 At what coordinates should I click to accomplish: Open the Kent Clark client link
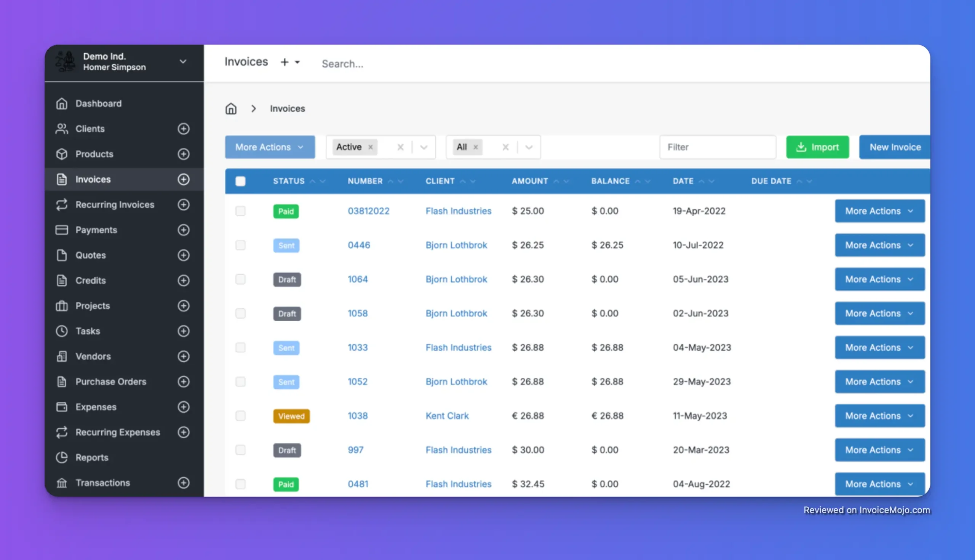[447, 416]
